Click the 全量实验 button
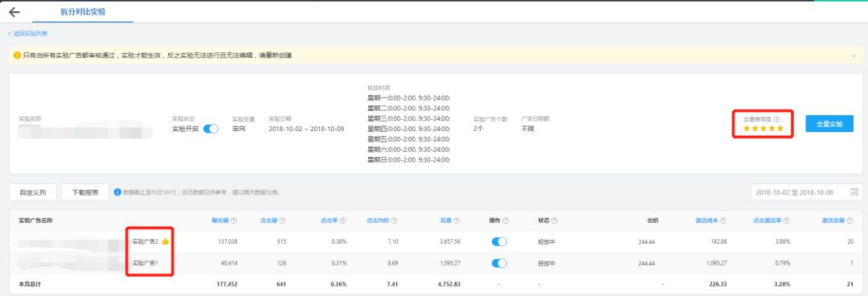Image resolution: width=868 pixels, height=296 pixels. (829, 124)
